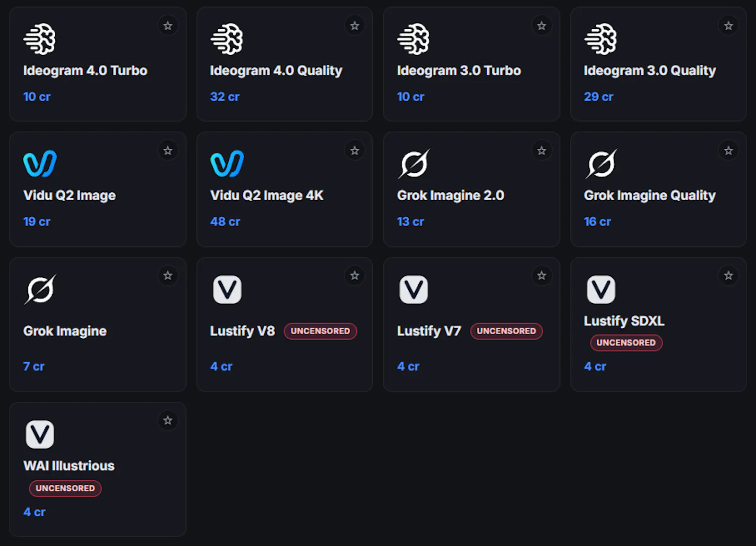Viewport: 756px width, 546px height.
Task: Click star icon on Lustify SDXL
Action: 729,275
